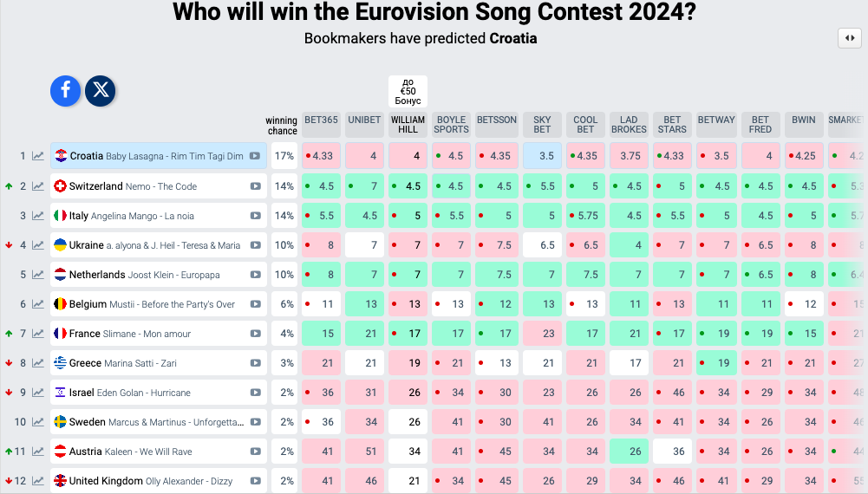Open Italy's odds trend chart icon

[38, 216]
